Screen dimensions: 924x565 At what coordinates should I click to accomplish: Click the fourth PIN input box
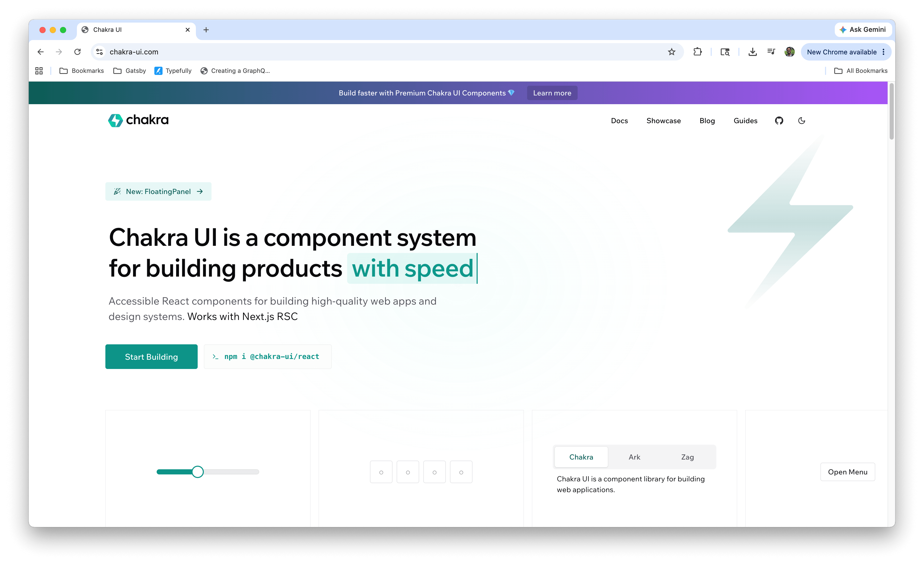tap(461, 472)
